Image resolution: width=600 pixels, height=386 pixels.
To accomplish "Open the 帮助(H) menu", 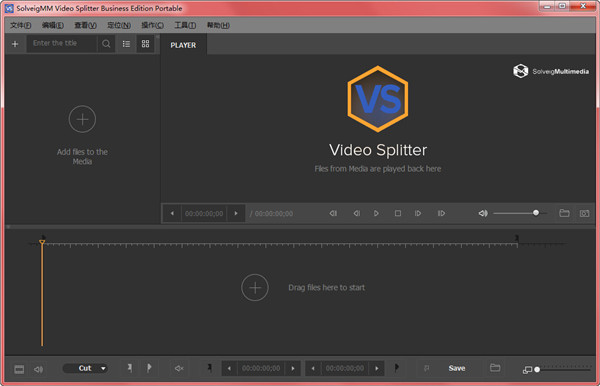I will click(x=218, y=25).
